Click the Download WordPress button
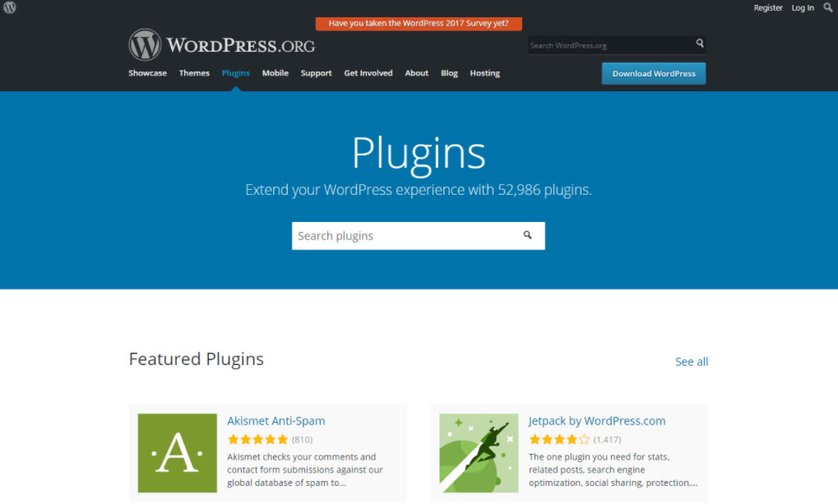 click(654, 74)
